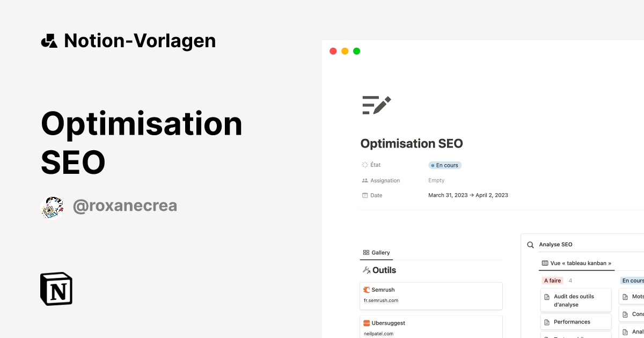Click the pencil-document page icon above Optimisation SEO
This screenshot has width=644, height=338.
pyautogui.click(x=376, y=104)
